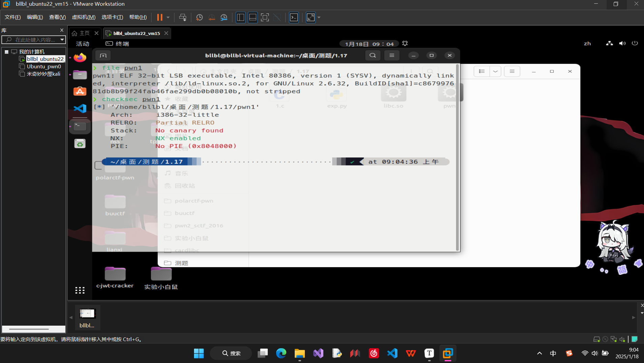Click the thumbnail bar left arrow
The image size is (644, 363).
pos(71,317)
